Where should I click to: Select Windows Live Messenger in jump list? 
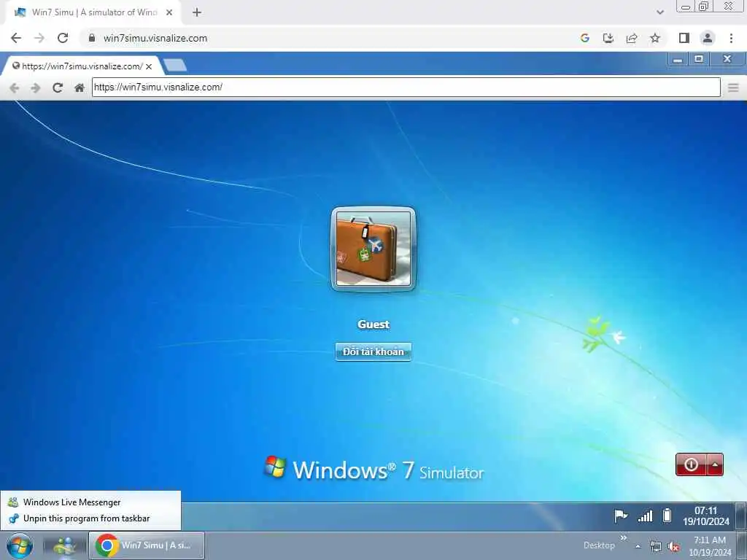point(90,502)
